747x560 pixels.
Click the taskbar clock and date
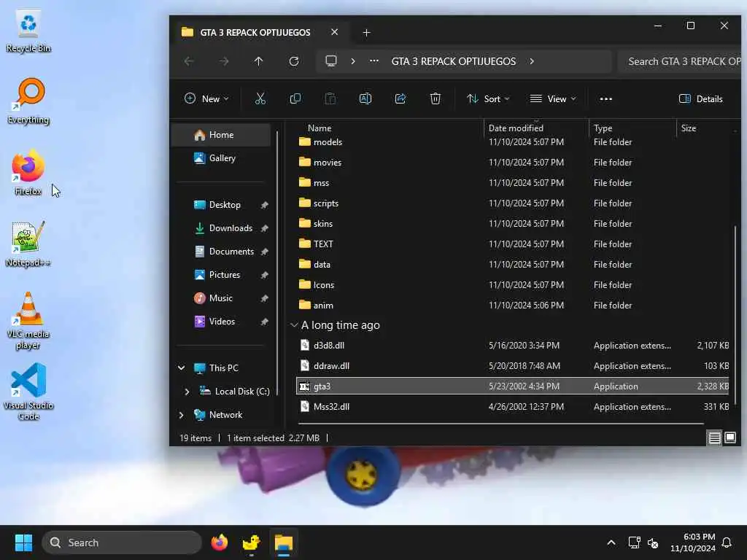click(x=693, y=542)
